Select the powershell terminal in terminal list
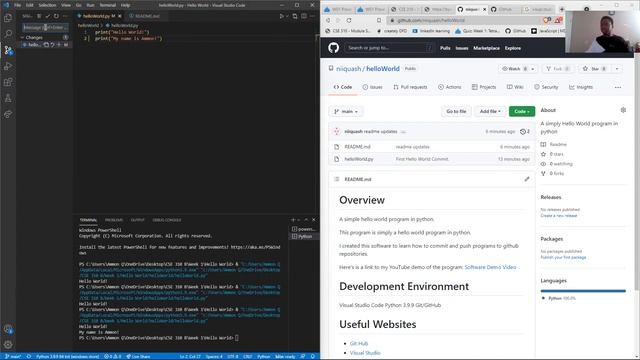The image size is (640, 360). (304, 229)
